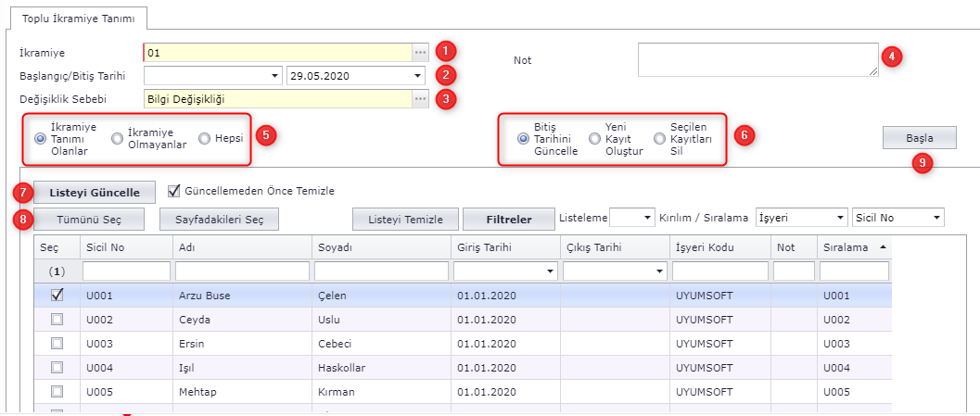Open lookup ellipsis button for Değişiklik Sebebi

[420, 99]
